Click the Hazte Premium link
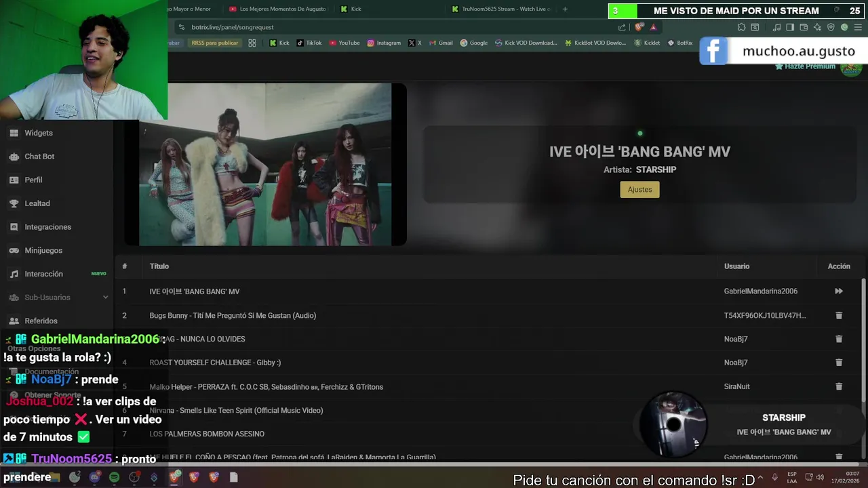 [805, 66]
